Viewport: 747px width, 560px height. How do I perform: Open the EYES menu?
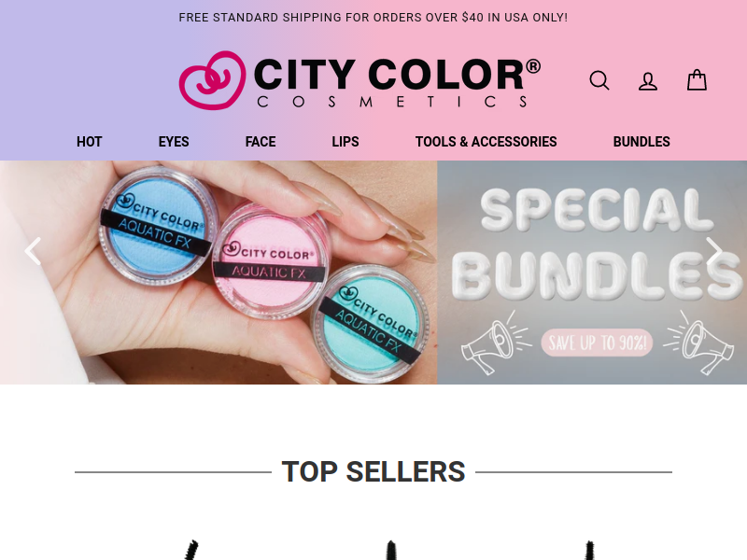point(174,142)
